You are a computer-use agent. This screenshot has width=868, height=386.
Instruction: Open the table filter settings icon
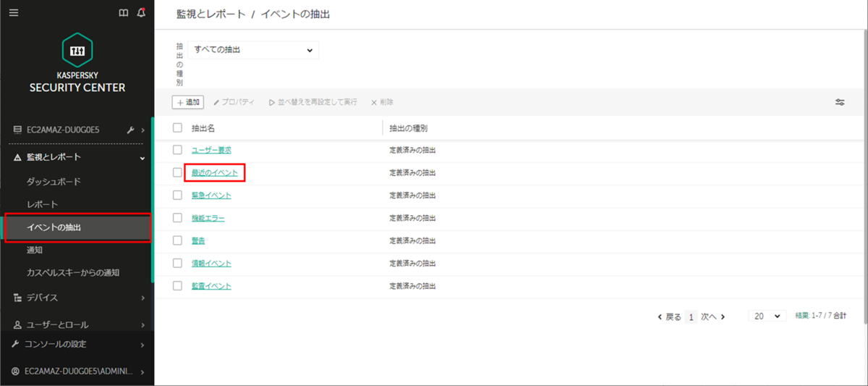pyautogui.click(x=840, y=102)
